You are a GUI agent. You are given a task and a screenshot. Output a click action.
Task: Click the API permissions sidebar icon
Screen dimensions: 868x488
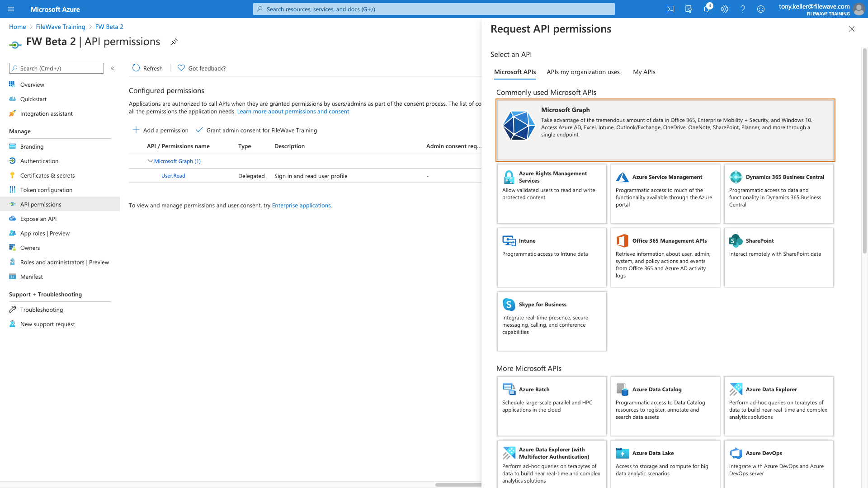pyautogui.click(x=12, y=204)
